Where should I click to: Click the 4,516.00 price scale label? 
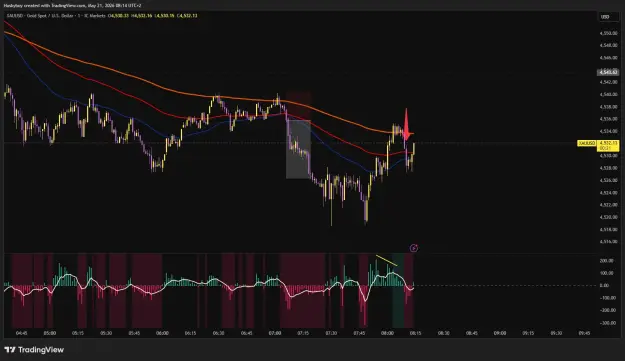(x=608, y=241)
